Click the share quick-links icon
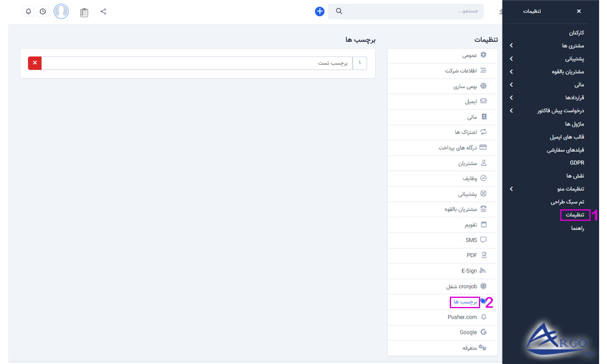607x364 pixels. point(103,11)
